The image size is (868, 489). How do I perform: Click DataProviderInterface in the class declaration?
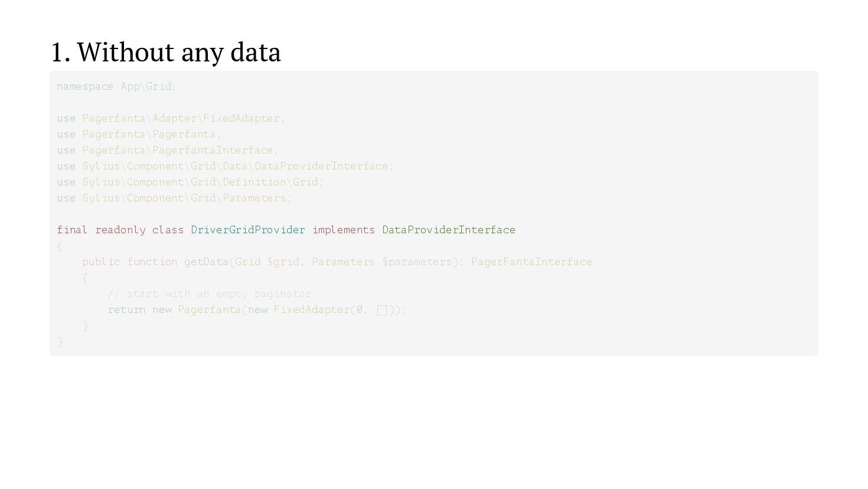(x=449, y=230)
